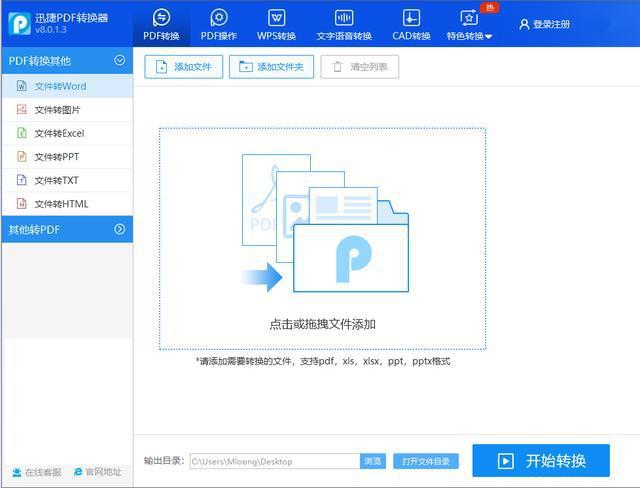
Task: Click the image file icon in sidebar
Action: click(22, 109)
